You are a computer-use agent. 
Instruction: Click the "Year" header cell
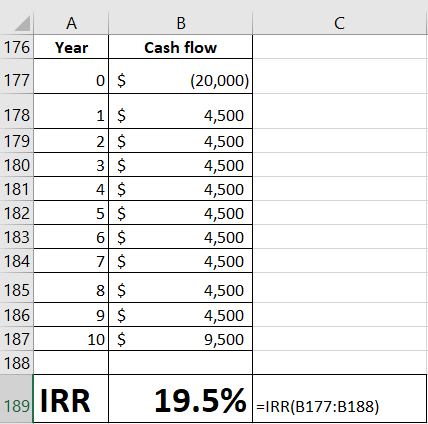pyautogui.click(x=71, y=47)
